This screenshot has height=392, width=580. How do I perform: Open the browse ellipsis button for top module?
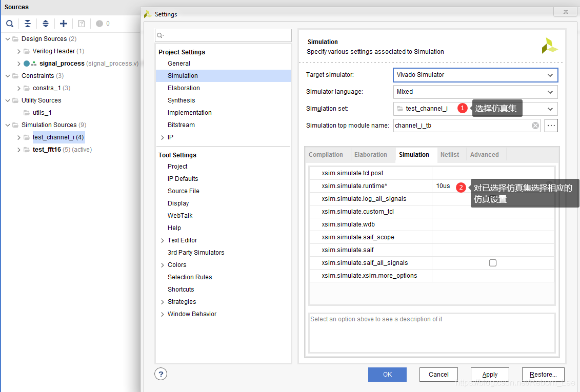pyautogui.click(x=551, y=126)
